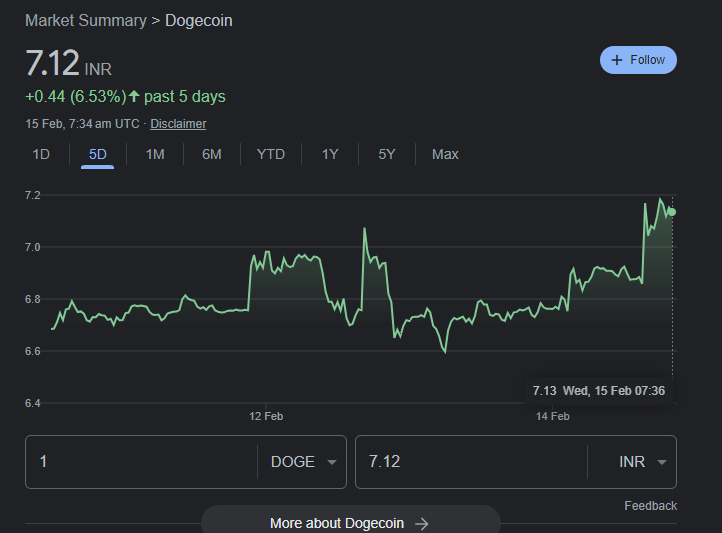Select the 6M time range tab

(x=212, y=154)
